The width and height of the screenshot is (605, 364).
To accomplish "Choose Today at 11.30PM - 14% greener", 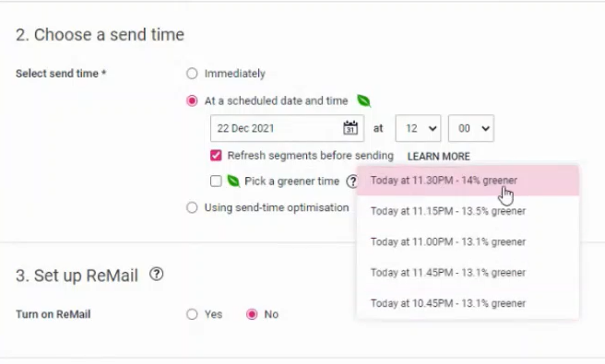I will 468,181.
